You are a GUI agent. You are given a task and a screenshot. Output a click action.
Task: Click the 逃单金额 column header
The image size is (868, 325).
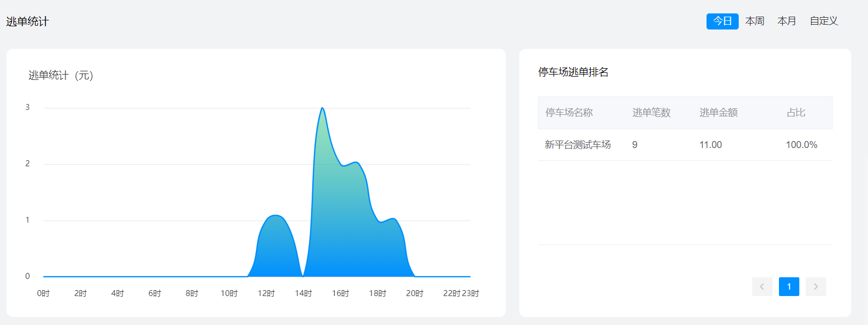click(x=718, y=113)
